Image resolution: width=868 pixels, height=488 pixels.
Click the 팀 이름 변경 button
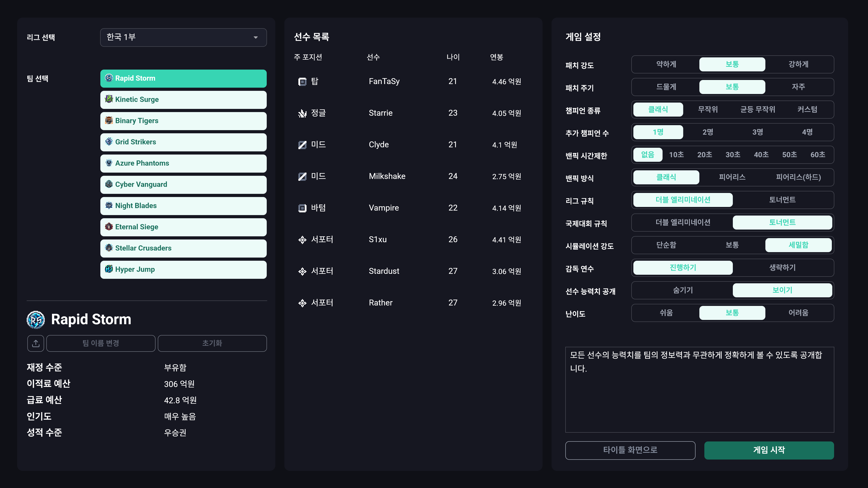[100, 343]
